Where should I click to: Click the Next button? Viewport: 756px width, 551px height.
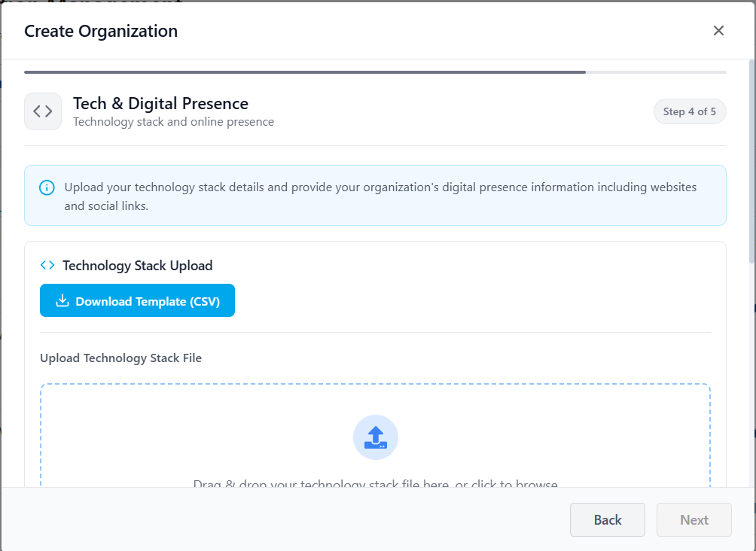point(694,519)
